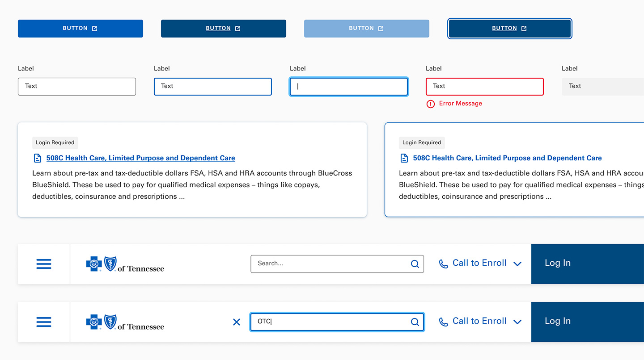Click the red-bordered text field above Error Message

pyautogui.click(x=484, y=87)
